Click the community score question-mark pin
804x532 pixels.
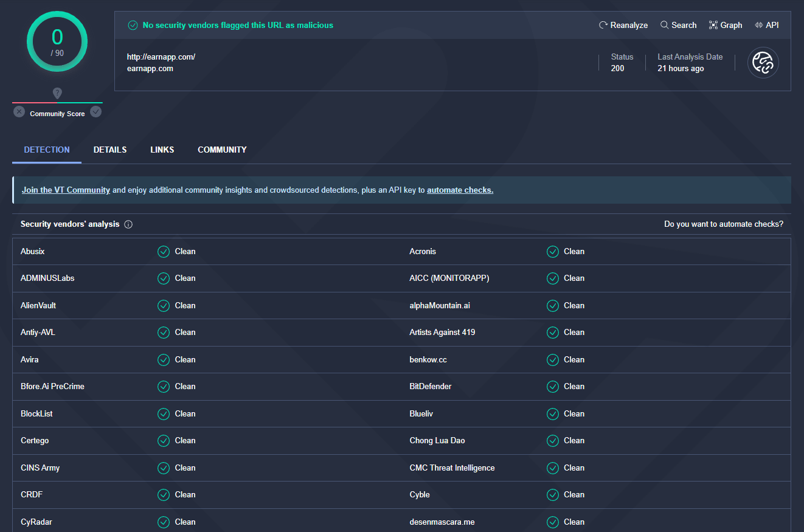pos(57,93)
